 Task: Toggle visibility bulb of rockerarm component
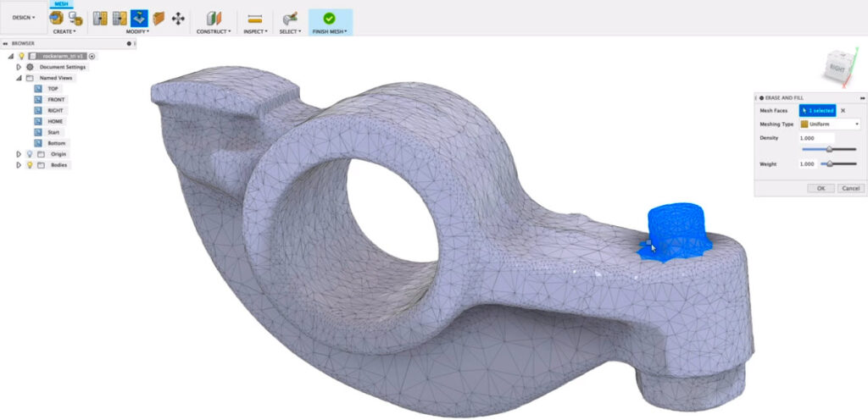pos(21,56)
